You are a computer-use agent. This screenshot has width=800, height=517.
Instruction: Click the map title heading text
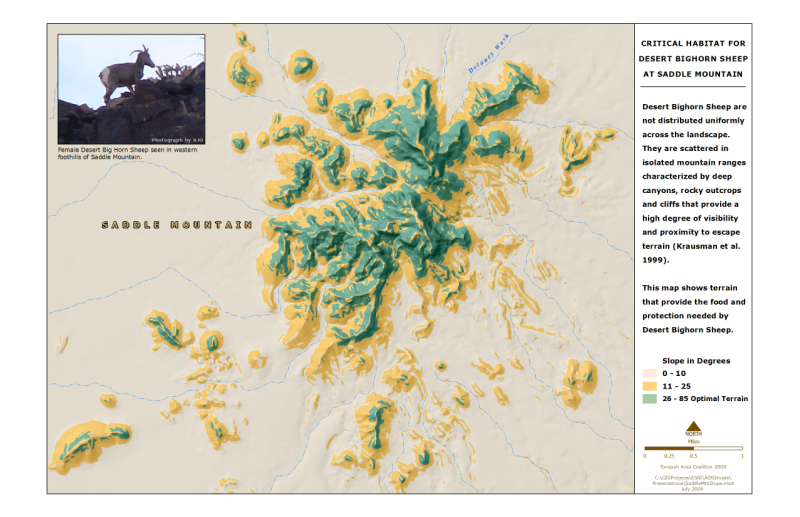point(692,59)
